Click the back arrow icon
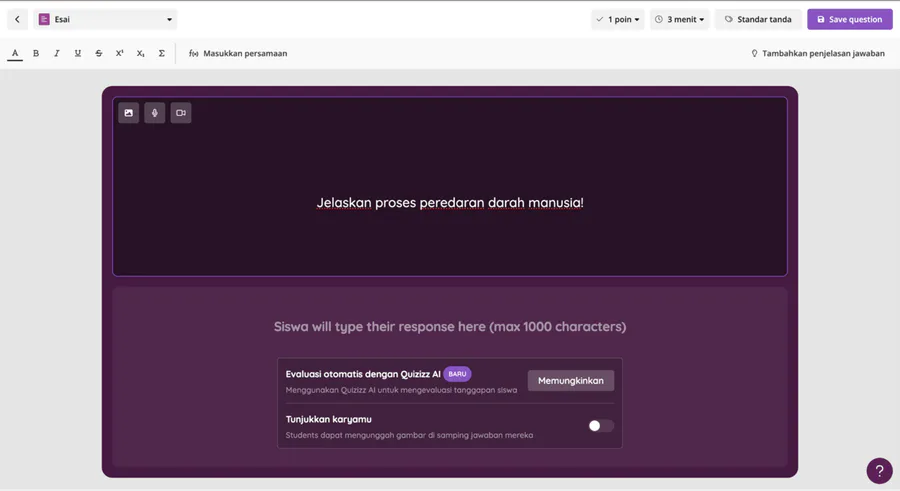 click(17, 19)
